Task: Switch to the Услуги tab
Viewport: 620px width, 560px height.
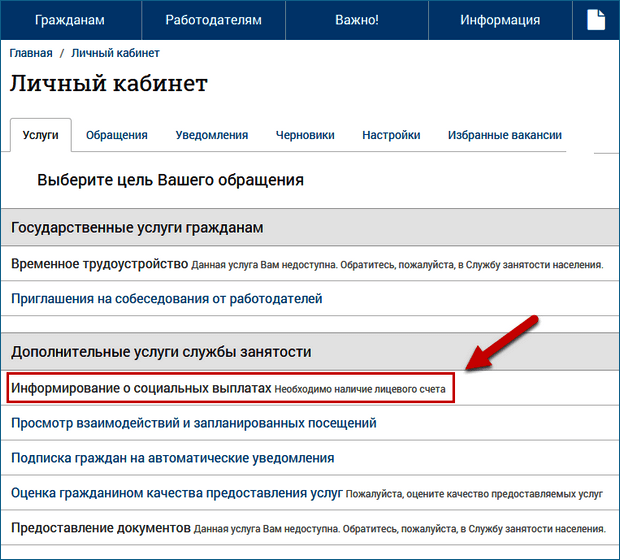Action: pos(40,135)
